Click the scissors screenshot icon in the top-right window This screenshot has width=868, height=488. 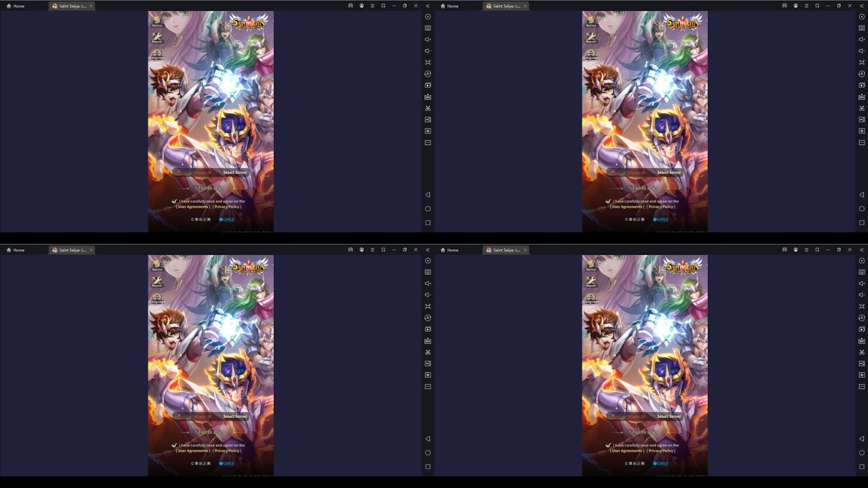pyautogui.click(x=862, y=108)
